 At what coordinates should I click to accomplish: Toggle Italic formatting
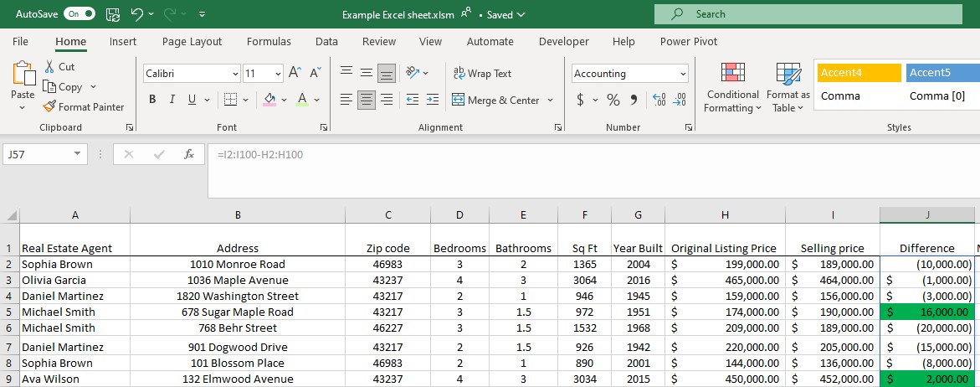pyautogui.click(x=172, y=100)
